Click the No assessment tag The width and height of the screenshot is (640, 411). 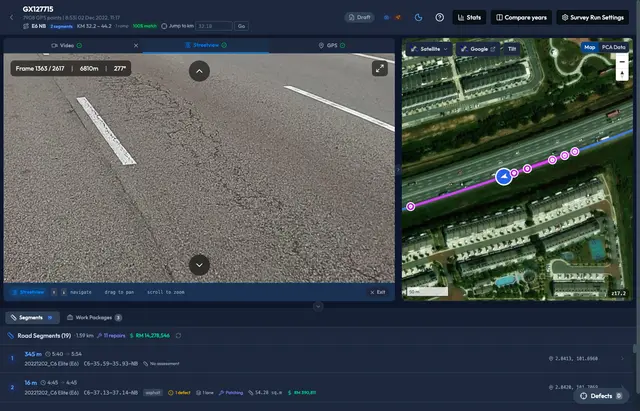[161, 364]
